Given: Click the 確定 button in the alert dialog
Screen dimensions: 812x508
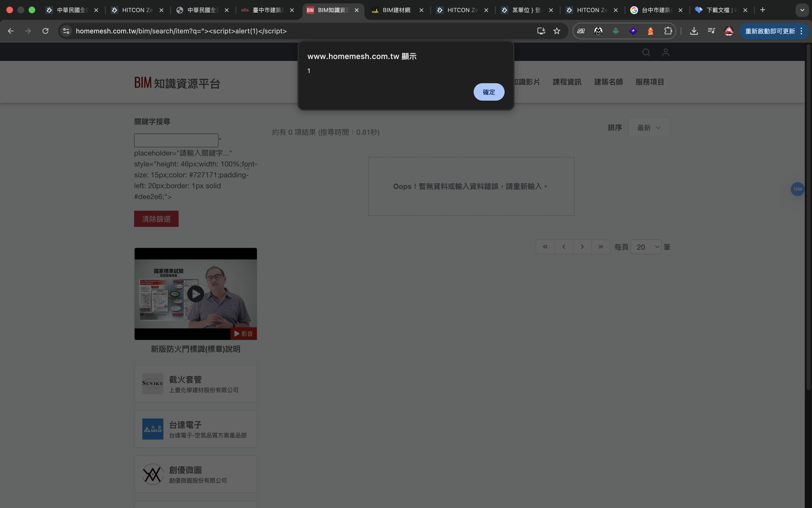Looking at the screenshot, I should (489, 92).
